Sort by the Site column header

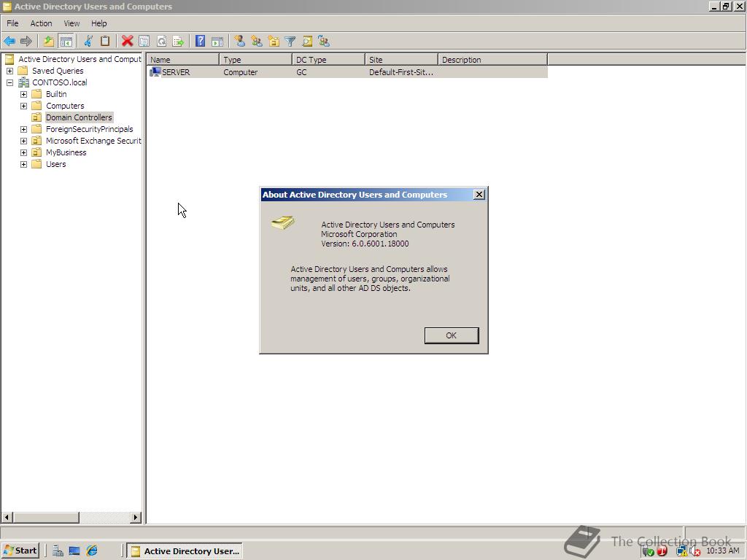[x=401, y=60]
